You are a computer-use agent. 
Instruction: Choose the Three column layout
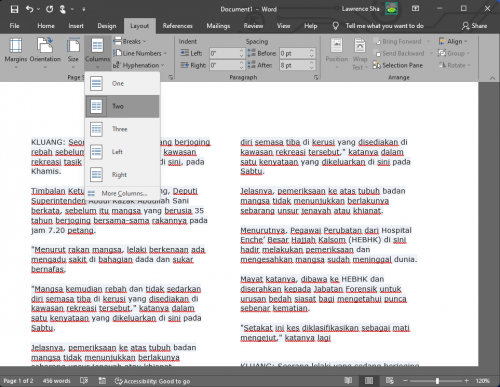[122, 129]
